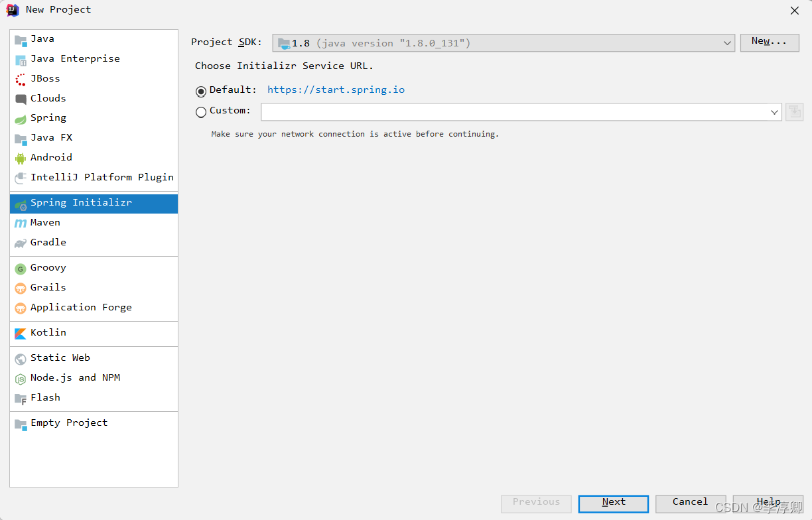Select Spring label in list
The image size is (812, 520).
click(x=48, y=118)
